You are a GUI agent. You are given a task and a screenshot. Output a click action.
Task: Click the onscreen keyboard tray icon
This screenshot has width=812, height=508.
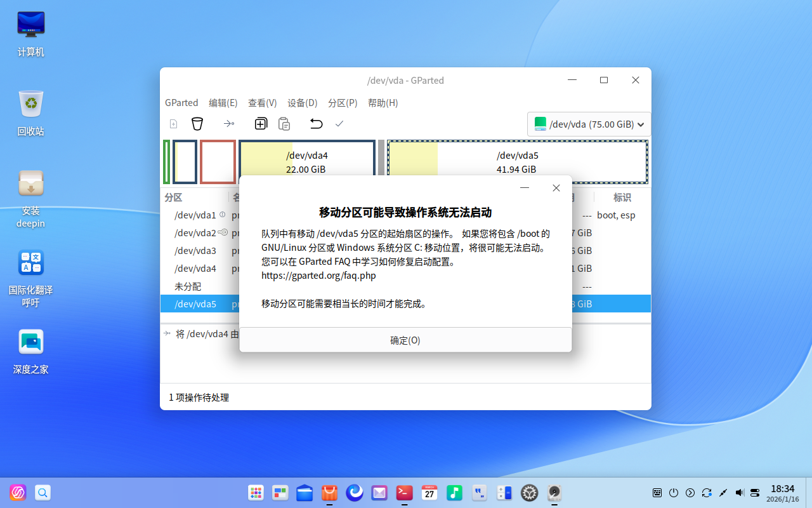coord(657,493)
